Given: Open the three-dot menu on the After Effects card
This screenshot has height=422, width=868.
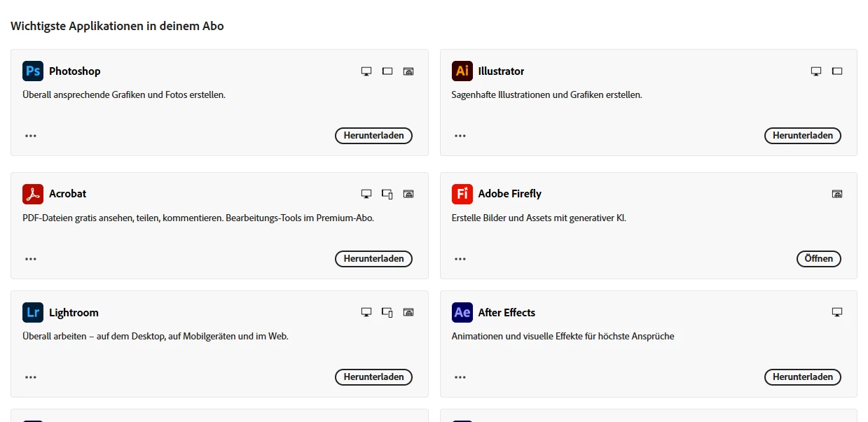Looking at the screenshot, I should [460, 377].
